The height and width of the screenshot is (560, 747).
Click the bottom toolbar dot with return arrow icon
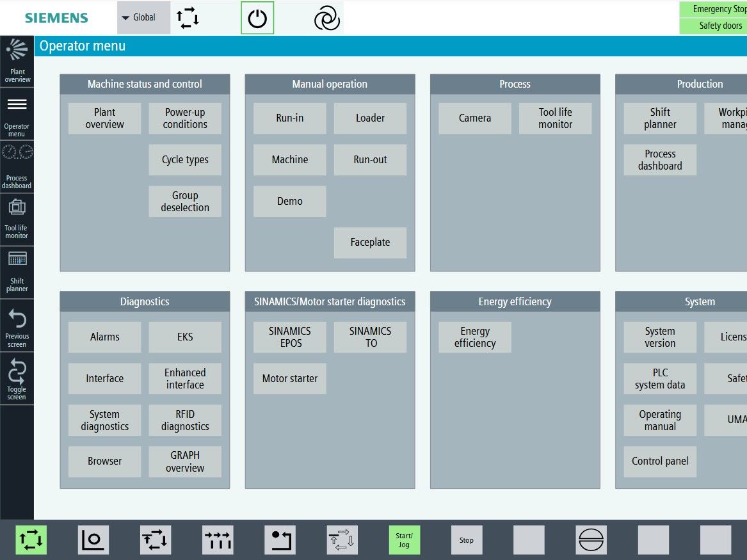tap(280, 540)
